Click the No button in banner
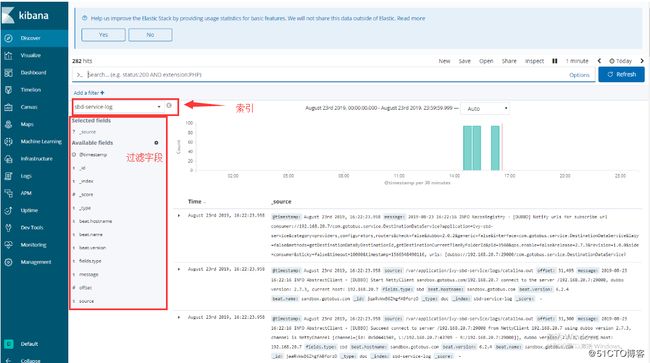The height and width of the screenshot is (363, 650). [x=150, y=35]
